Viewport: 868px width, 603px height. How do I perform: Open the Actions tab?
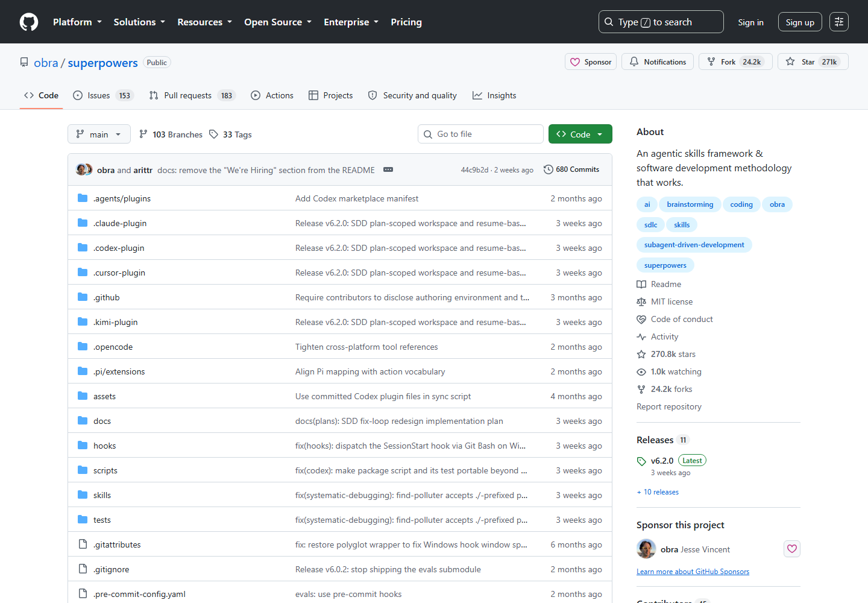point(272,95)
